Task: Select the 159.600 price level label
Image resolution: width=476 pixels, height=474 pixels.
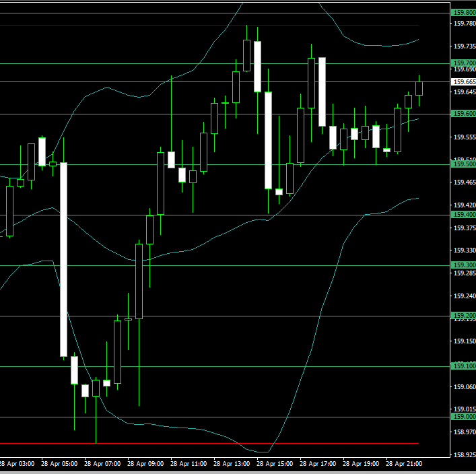Action: pyautogui.click(x=464, y=114)
